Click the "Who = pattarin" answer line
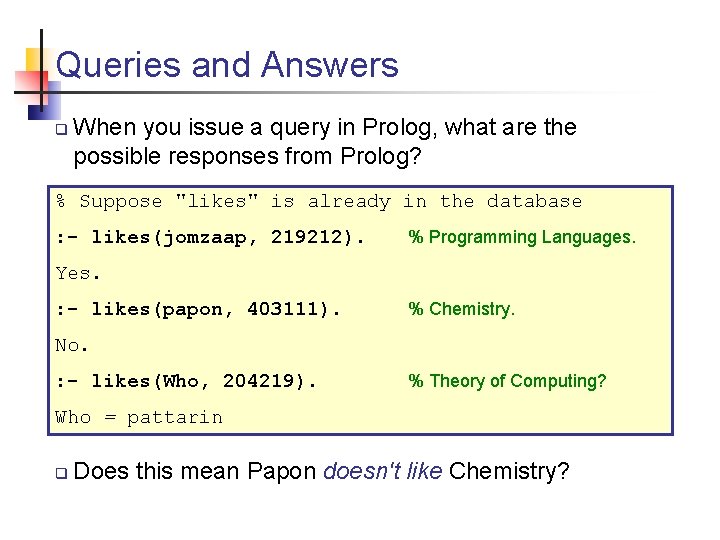The height and width of the screenshot is (540, 720). tap(139, 417)
